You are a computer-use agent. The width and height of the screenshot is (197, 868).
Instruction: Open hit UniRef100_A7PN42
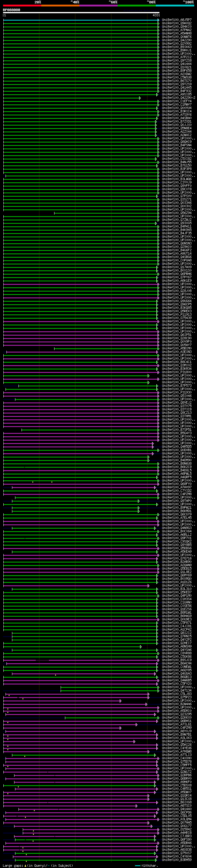(x=177, y=30)
